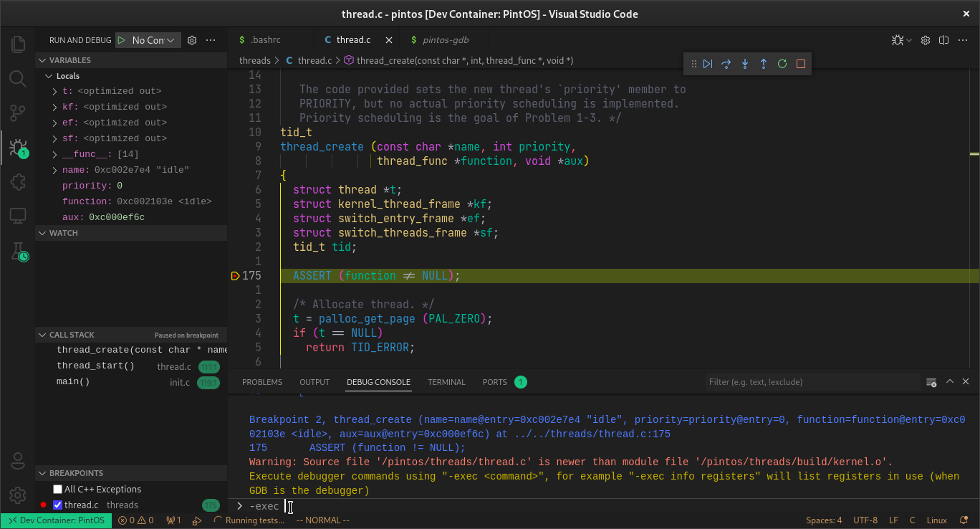This screenshot has height=529, width=980.
Task: Split the editor to the right
Action: point(944,40)
